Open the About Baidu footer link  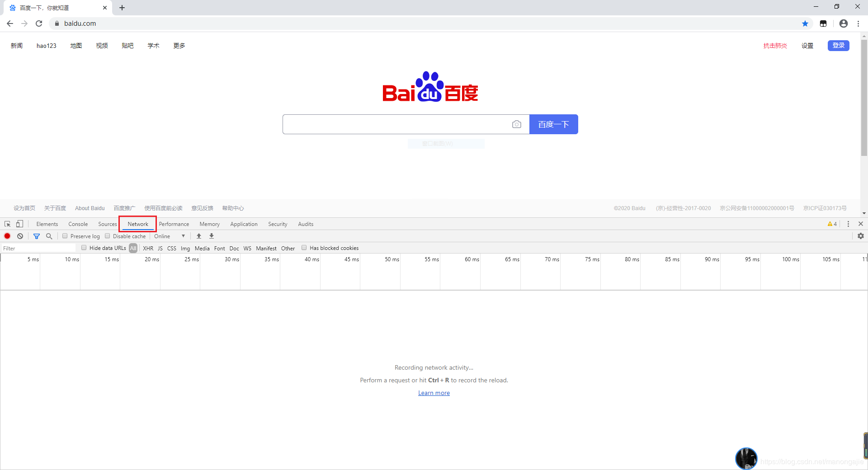coord(90,208)
